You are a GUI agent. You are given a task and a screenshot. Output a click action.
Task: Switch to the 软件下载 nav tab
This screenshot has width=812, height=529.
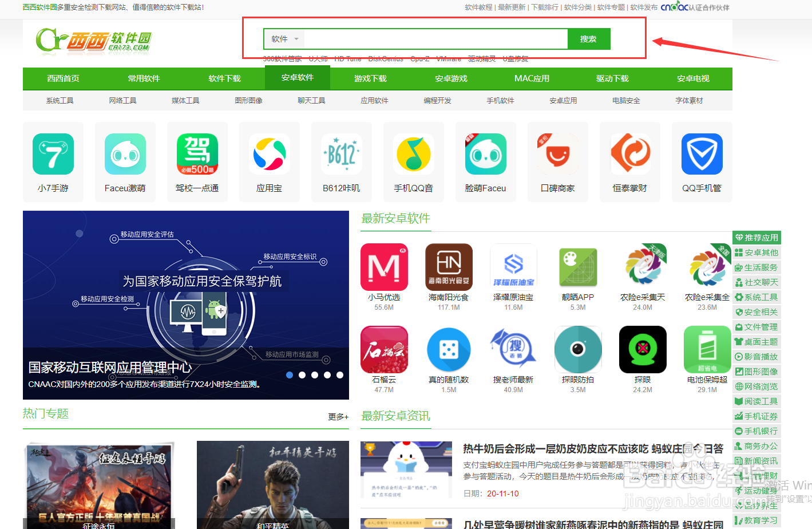point(224,78)
